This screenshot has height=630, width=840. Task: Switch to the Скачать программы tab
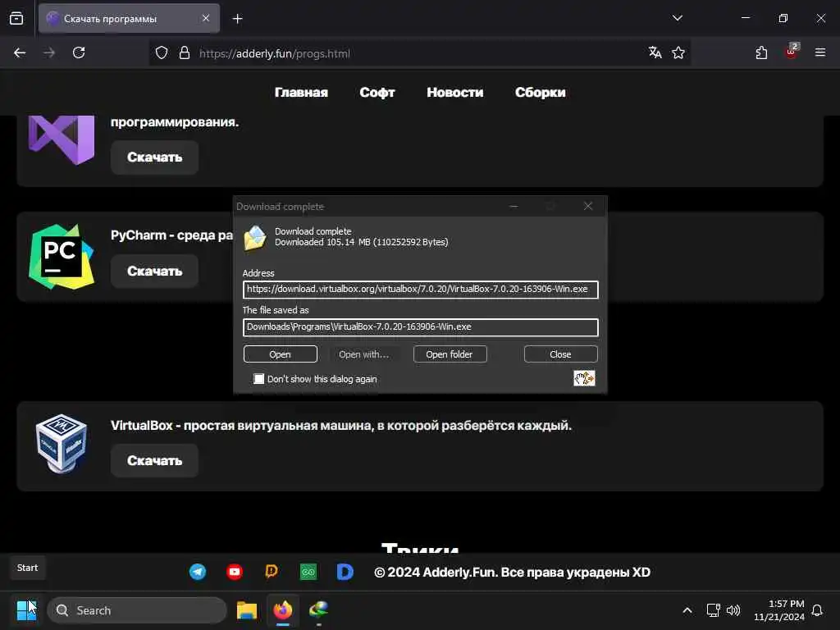(129, 18)
